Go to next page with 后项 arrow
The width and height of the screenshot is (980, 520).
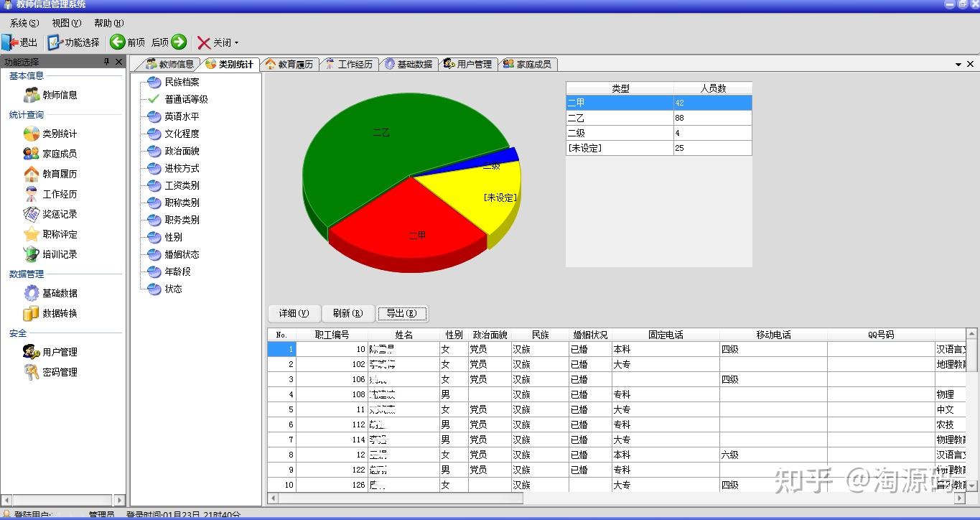click(179, 42)
